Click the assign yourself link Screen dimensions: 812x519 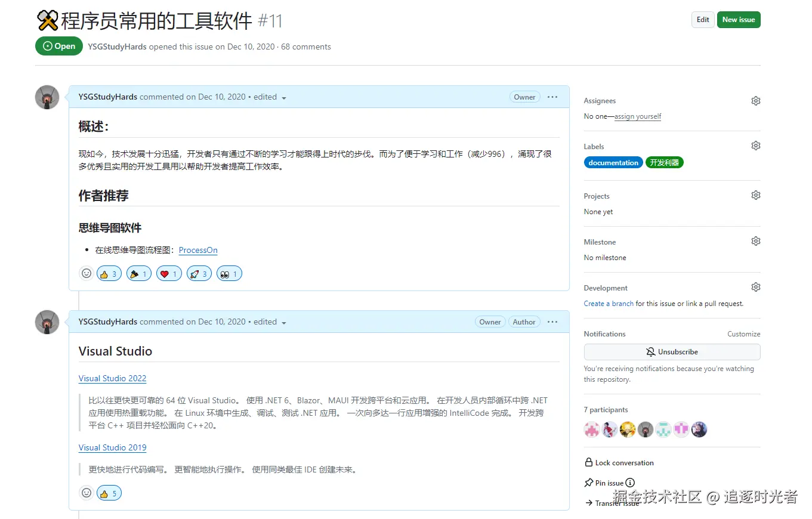point(638,116)
